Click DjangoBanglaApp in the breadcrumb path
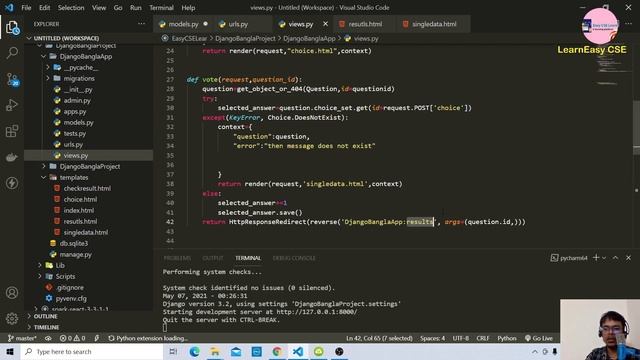Screen dimensions: 640x360 click(x=309, y=38)
